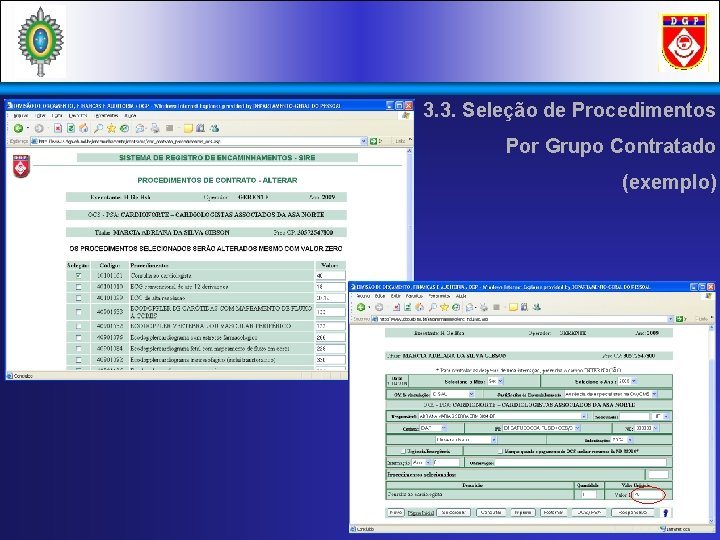Click Mail icon in left browser toolbar
Screen dimensions: 720x540
[x=141, y=129]
